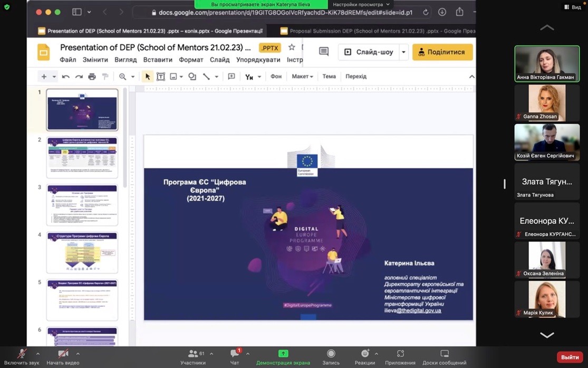Click the zoom magnifier tool

pyautogui.click(x=122, y=77)
